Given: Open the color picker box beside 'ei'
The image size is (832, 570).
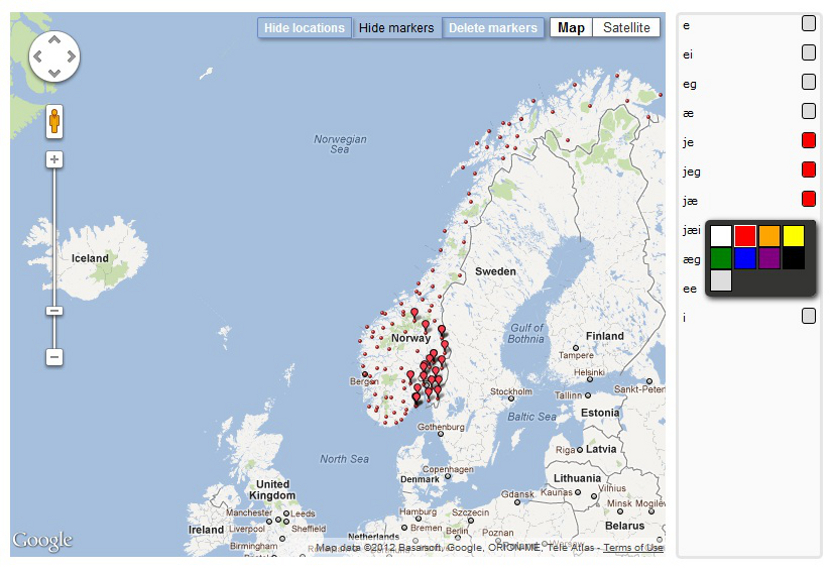Looking at the screenshot, I should click(808, 53).
